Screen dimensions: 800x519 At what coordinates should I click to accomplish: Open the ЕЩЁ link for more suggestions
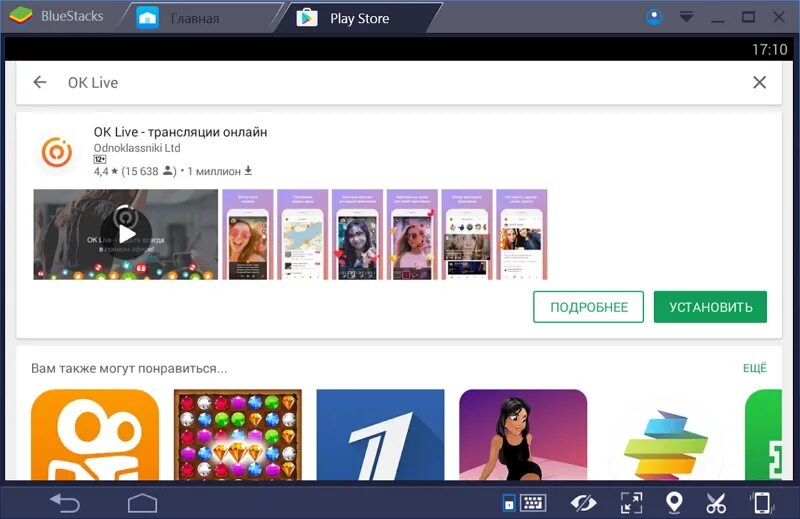point(755,368)
